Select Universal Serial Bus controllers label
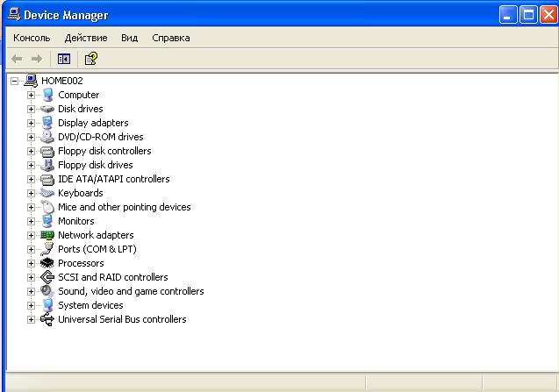559x392 pixels. pos(122,319)
